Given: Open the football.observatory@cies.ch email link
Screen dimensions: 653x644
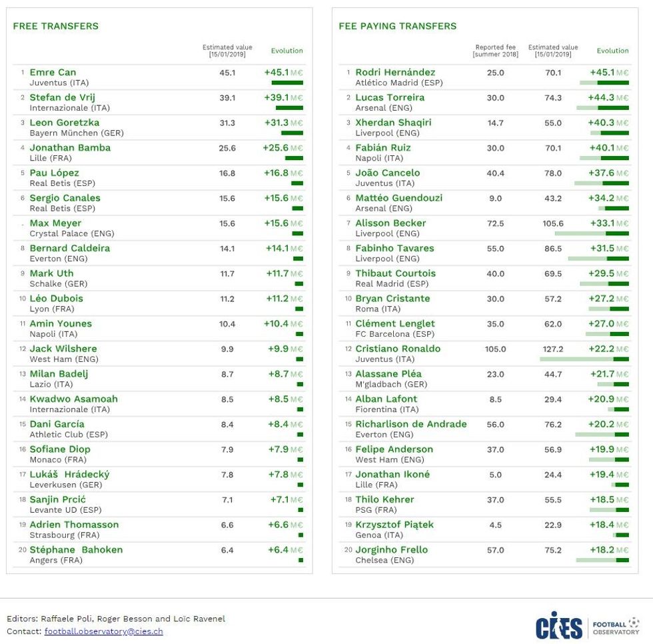Looking at the screenshot, I should tap(103, 631).
